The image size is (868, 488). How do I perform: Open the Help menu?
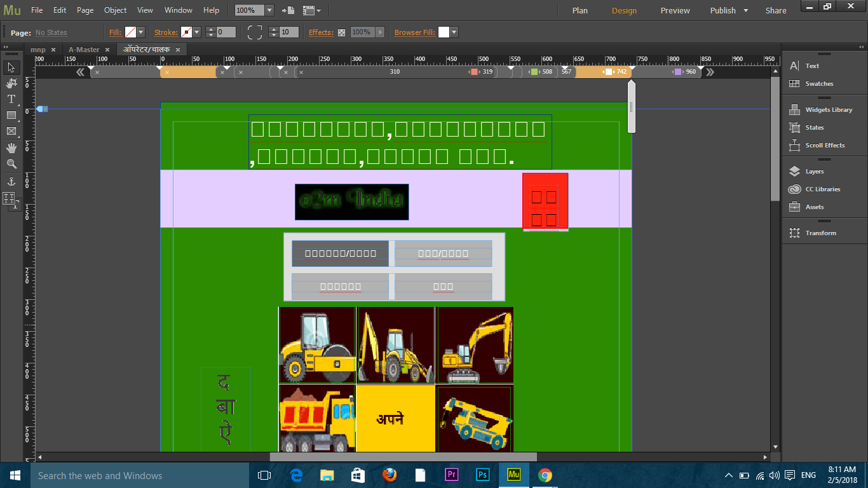[211, 10]
